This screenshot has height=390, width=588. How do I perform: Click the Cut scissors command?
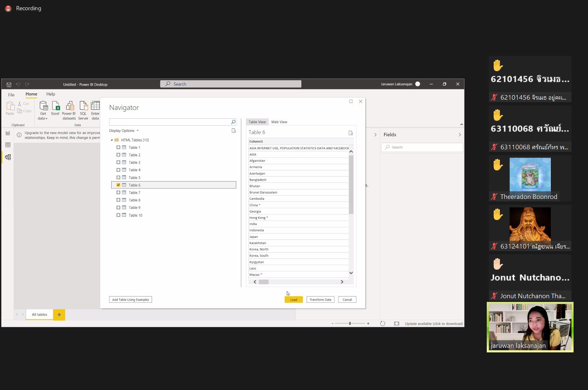point(24,104)
